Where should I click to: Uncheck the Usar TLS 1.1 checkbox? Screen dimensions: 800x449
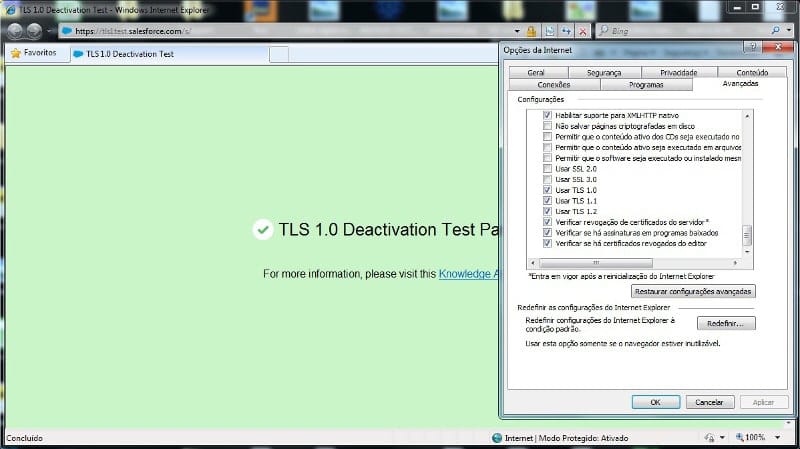tap(547, 201)
